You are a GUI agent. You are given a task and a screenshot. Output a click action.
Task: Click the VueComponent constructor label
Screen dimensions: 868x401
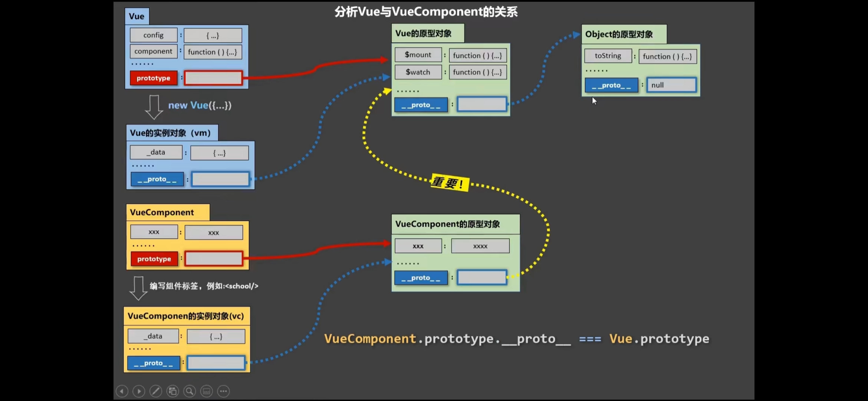(x=161, y=212)
